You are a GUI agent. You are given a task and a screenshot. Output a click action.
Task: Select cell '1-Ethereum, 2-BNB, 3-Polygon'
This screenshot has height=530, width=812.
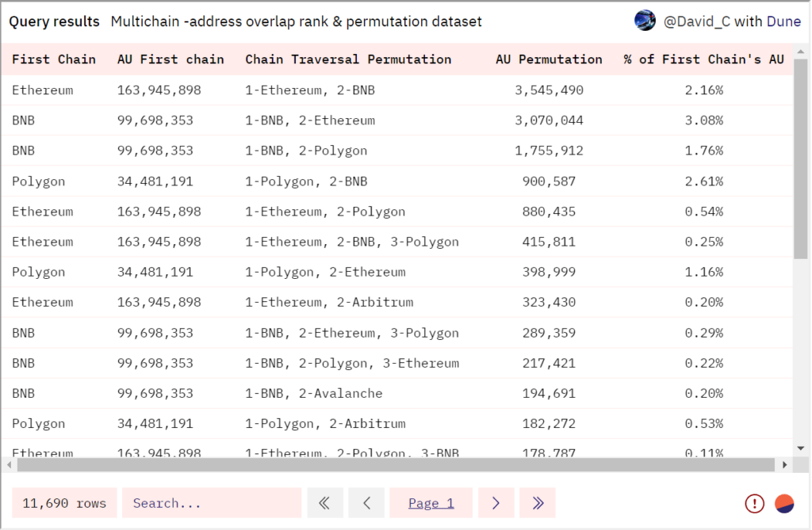352,242
